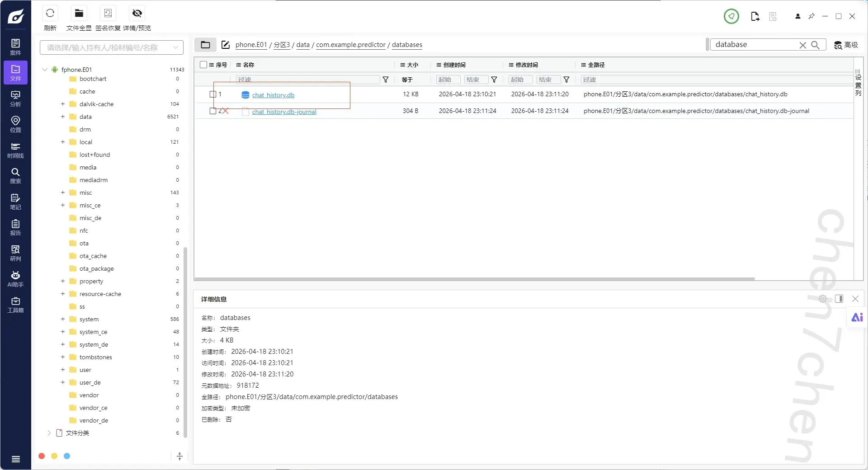Toggle the select-all checkbox in table header
This screenshot has height=470, width=868.
(x=203, y=65)
